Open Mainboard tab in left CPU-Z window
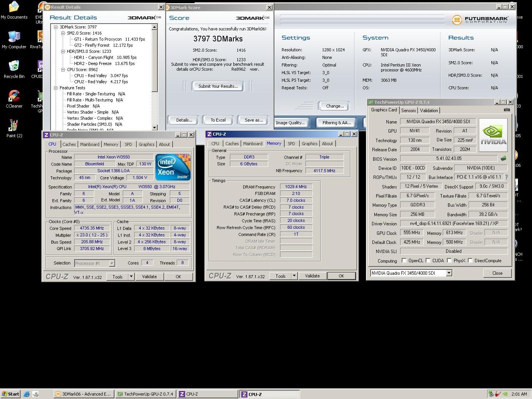This screenshot has width=532, height=399. point(90,144)
